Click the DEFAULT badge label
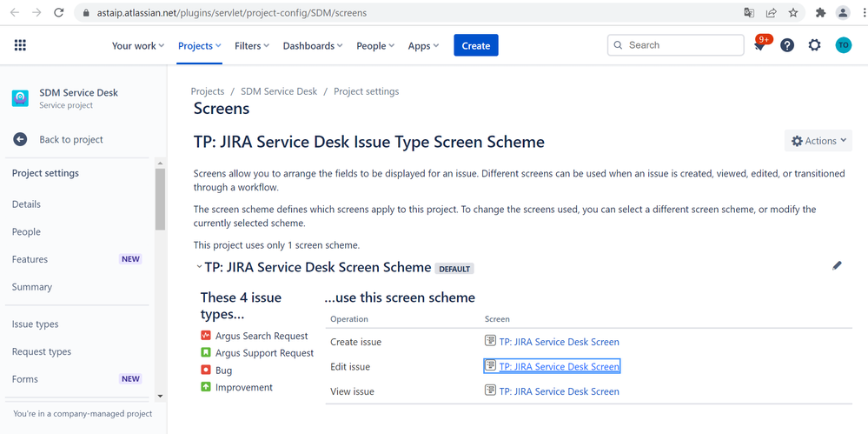 click(454, 269)
